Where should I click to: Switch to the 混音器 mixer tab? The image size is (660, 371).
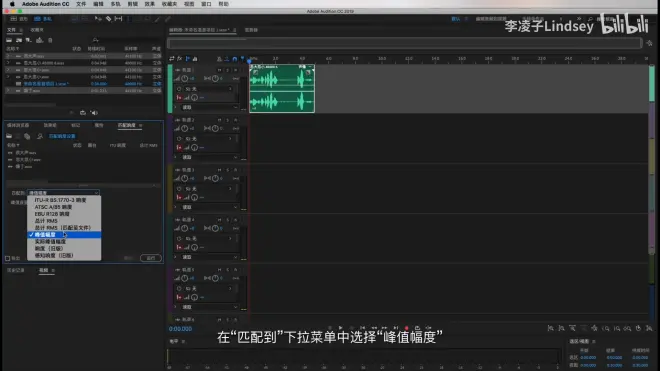pos(251,30)
